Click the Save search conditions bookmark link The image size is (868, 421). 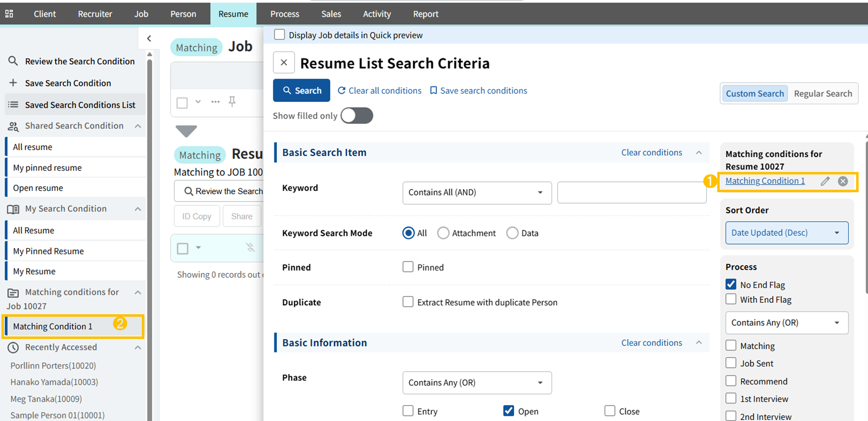click(478, 90)
